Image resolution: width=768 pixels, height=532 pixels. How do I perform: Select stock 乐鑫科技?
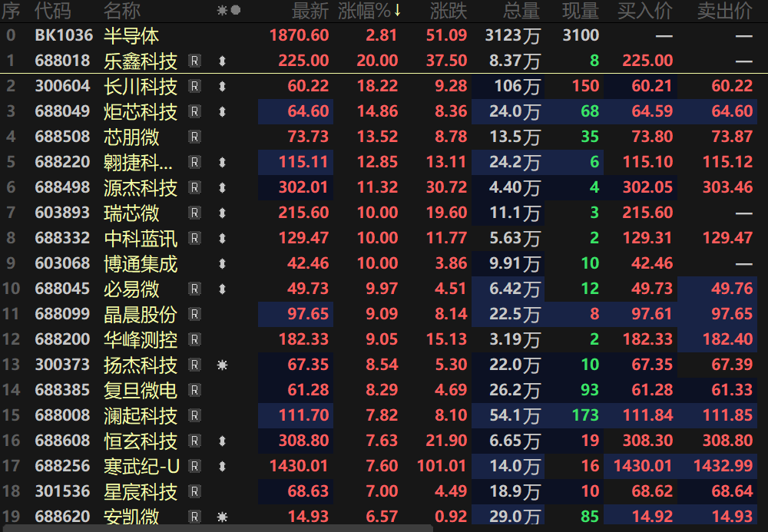pos(141,61)
